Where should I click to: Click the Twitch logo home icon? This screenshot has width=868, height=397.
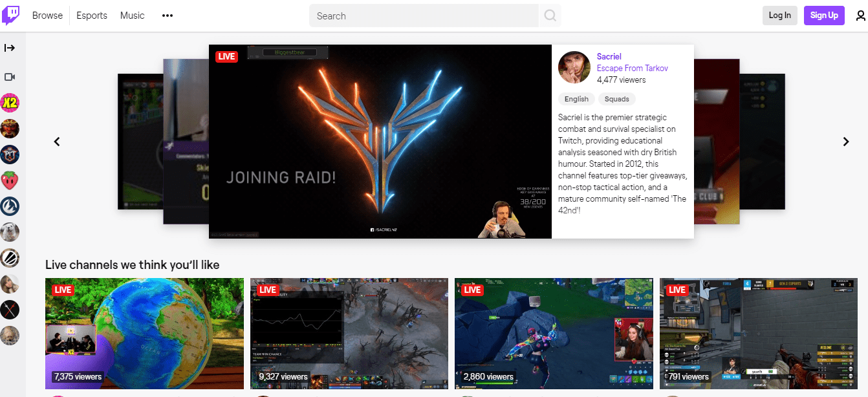click(11, 15)
